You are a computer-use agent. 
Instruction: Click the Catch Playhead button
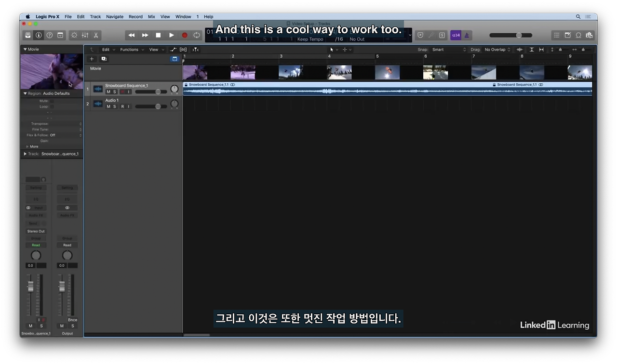click(x=195, y=50)
